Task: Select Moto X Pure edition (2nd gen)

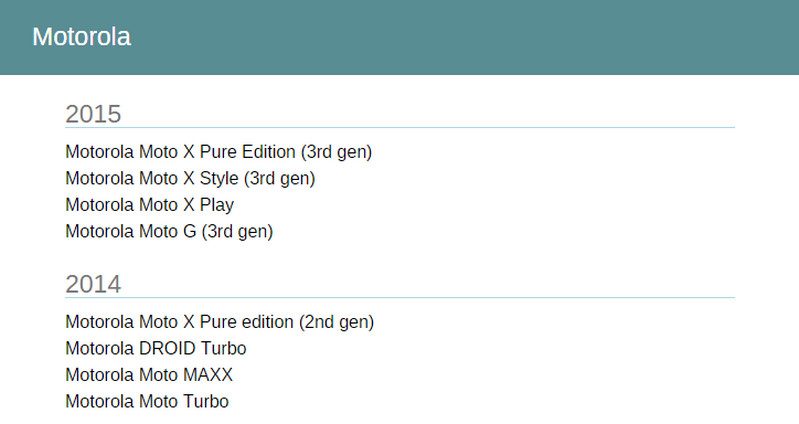Action: [219, 322]
